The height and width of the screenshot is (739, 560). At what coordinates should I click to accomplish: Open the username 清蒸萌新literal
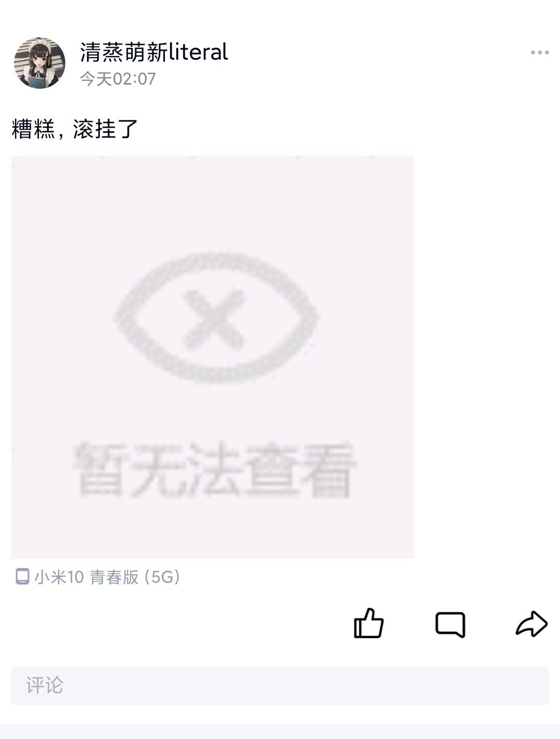[x=154, y=52]
